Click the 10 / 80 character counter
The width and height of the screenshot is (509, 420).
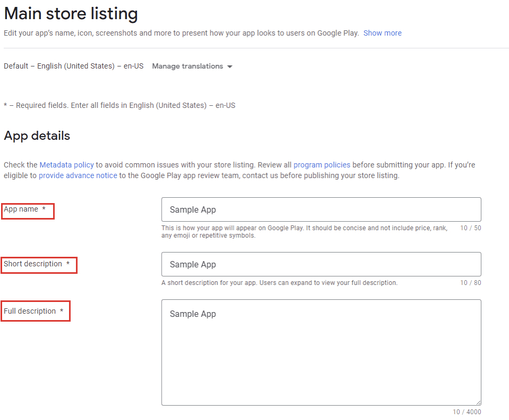click(470, 282)
